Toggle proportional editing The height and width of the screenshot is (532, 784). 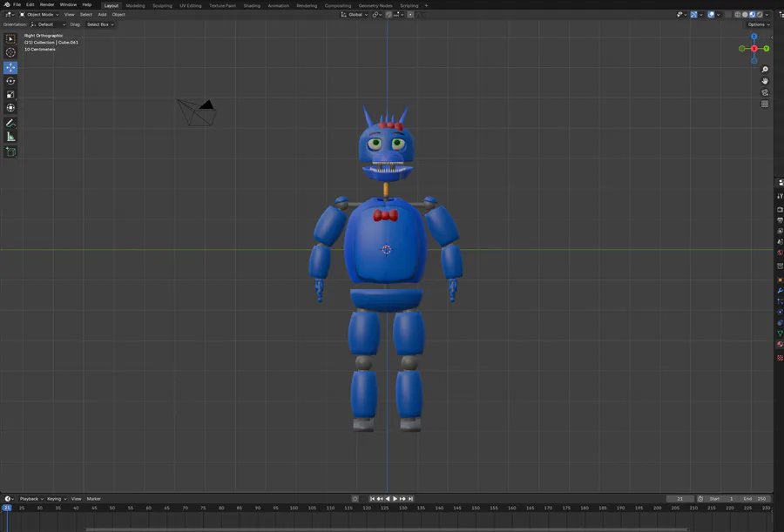(410, 15)
